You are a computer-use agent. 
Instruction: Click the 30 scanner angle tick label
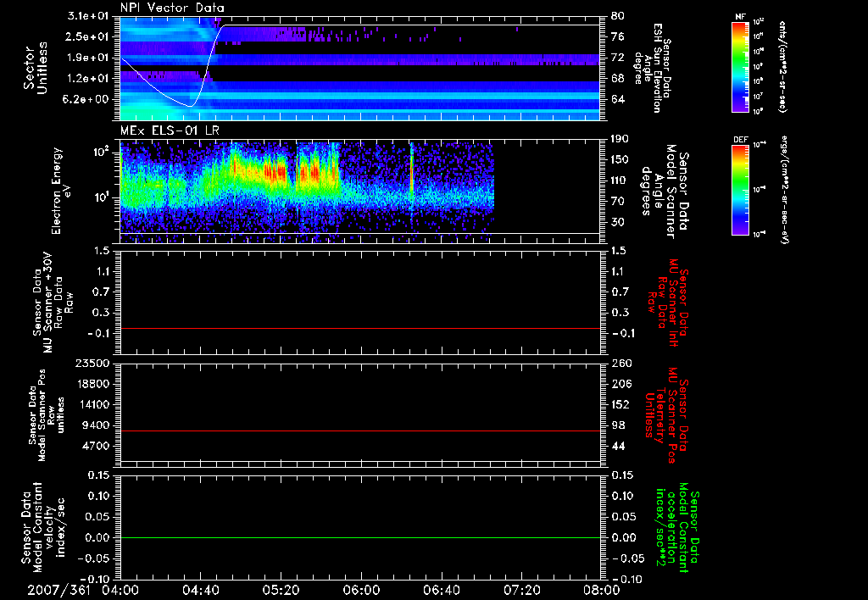(x=618, y=222)
